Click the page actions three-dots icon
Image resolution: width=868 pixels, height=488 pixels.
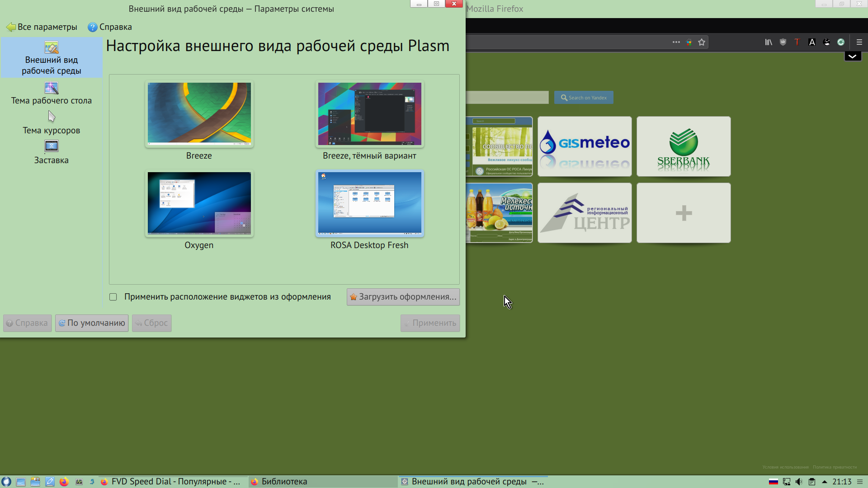pos(676,42)
